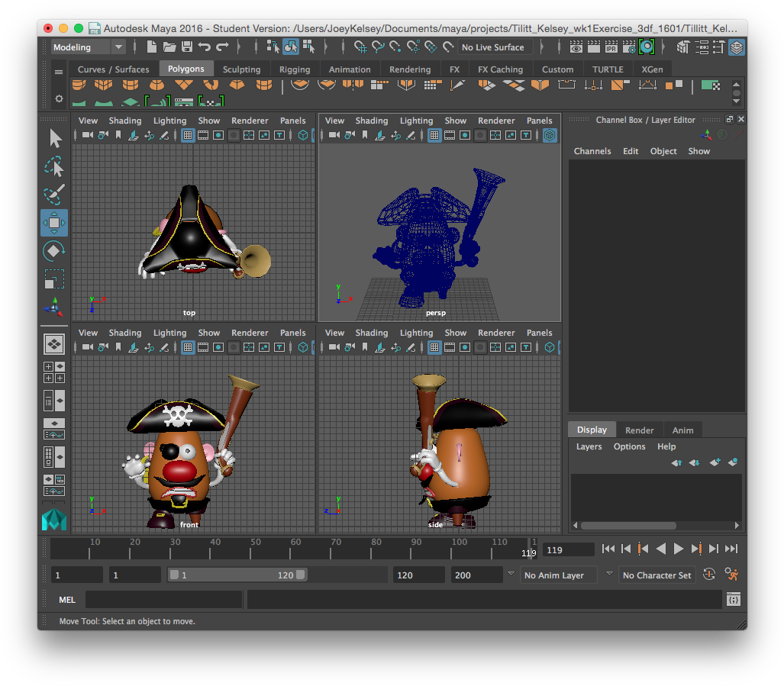
Task: Choose the Lasso Select tool
Action: (54, 167)
